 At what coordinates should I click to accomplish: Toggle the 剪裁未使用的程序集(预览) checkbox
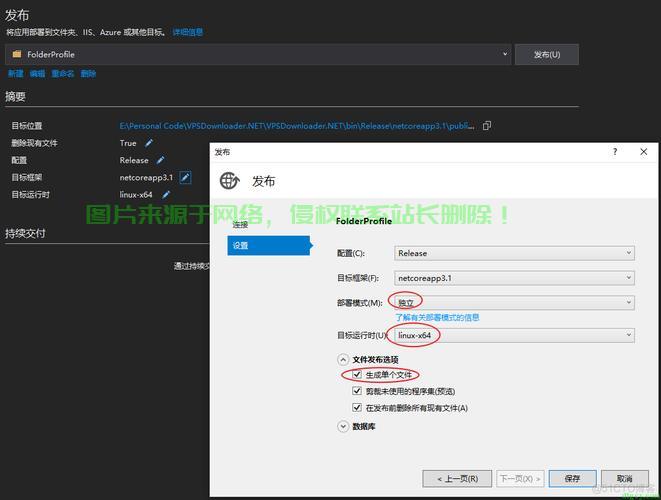pos(357,391)
